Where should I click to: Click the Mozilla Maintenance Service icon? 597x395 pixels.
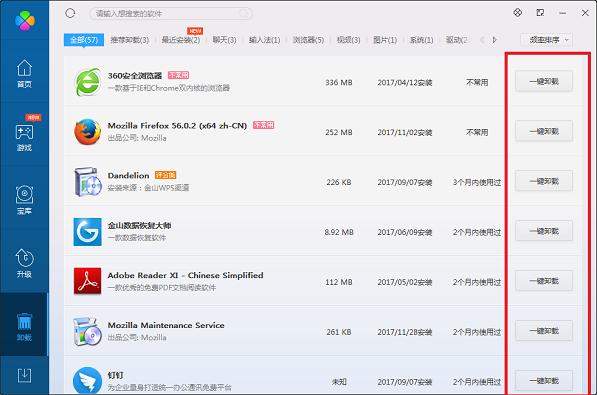click(x=88, y=331)
